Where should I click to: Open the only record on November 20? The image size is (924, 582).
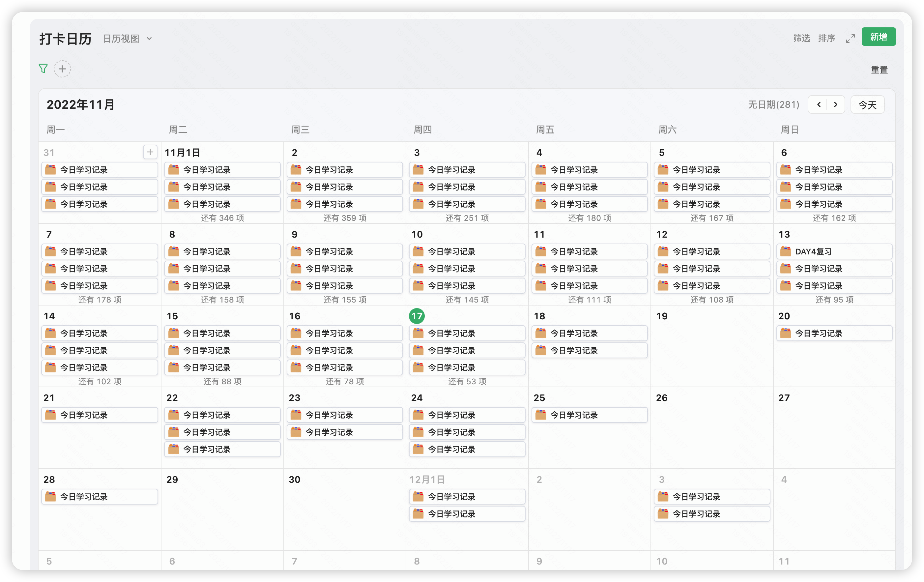[835, 334]
